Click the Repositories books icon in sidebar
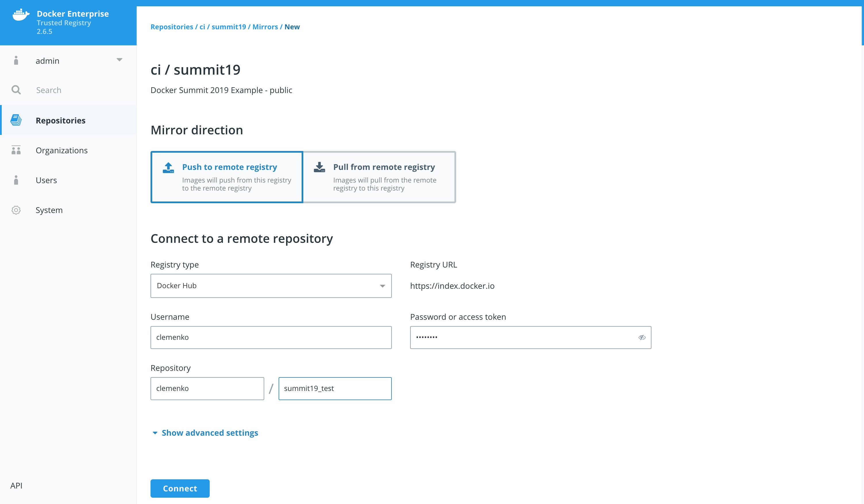This screenshot has height=504, width=864. coord(16,120)
